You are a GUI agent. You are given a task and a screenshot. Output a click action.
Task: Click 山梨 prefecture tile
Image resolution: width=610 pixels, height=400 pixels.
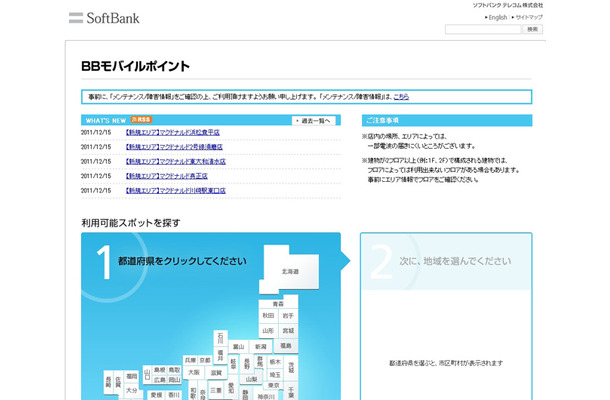coord(251,379)
